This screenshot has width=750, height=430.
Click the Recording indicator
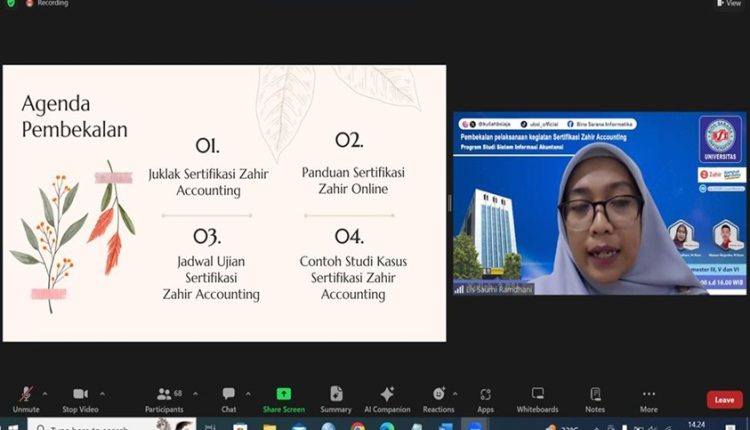pyautogui.click(x=47, y=3)
